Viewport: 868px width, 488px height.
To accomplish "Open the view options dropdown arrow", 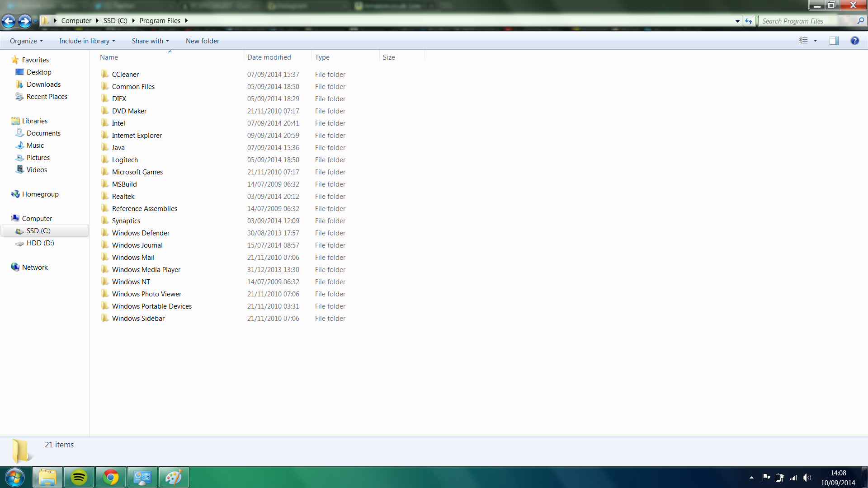I will pos(815,41).
